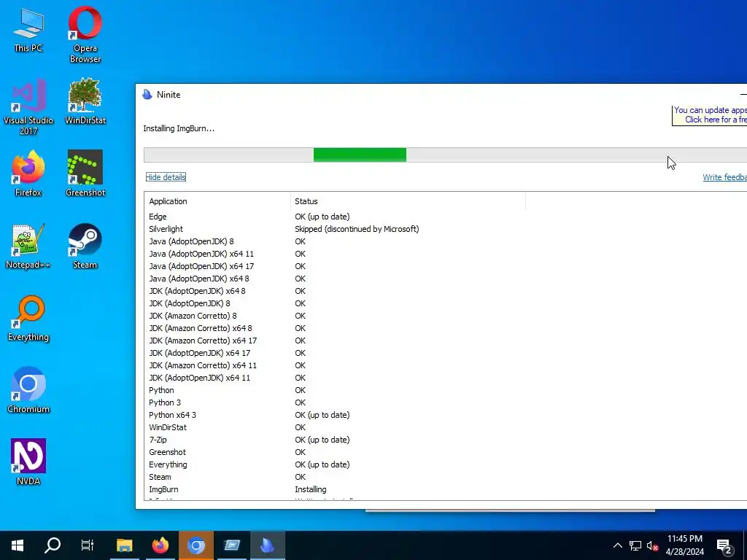Select the ImgBurn list row
The image size is (747, 560).
coord(446,489)
